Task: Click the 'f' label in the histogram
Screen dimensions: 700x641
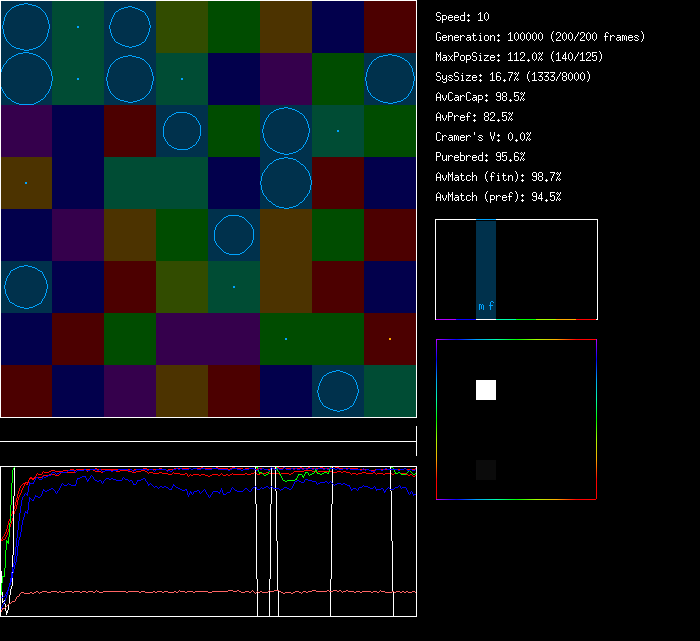Action: (491, 306)
